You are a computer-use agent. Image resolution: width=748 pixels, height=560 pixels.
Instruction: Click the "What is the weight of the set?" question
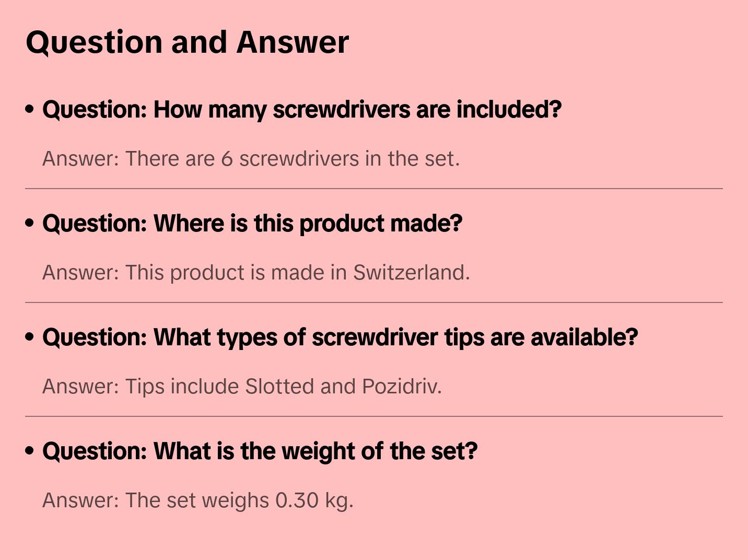(260, 451)
